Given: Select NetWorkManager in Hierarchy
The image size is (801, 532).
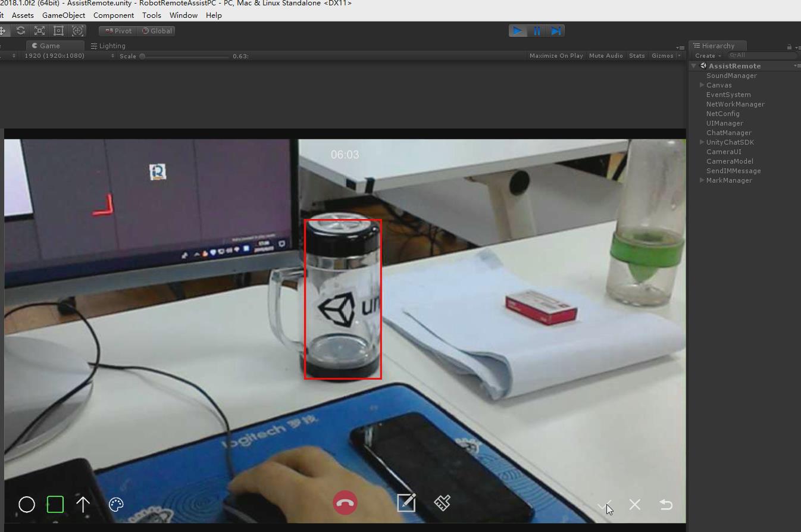Looking at the screenshot, I should point(735,104).
